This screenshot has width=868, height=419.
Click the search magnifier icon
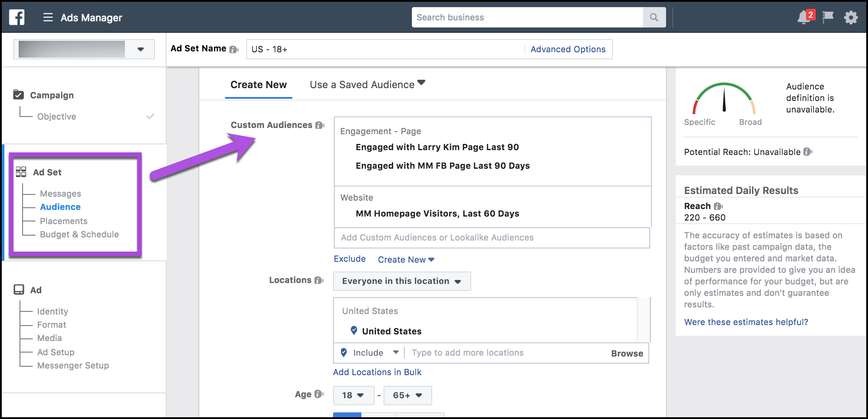(654, 17)
